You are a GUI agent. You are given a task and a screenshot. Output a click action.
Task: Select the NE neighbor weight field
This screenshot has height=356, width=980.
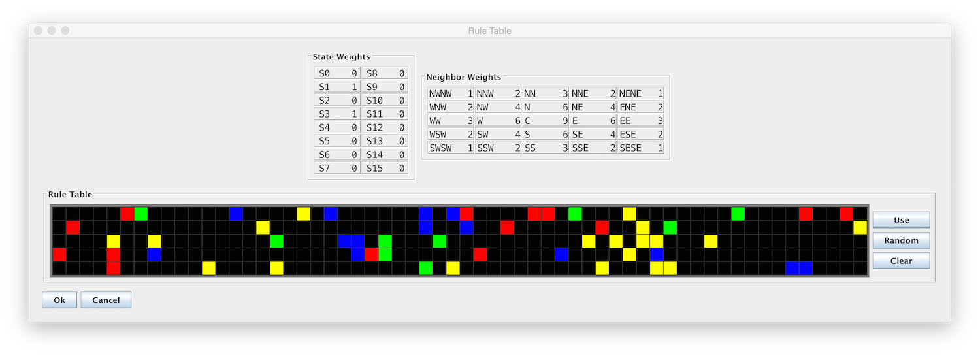[593, 107]
